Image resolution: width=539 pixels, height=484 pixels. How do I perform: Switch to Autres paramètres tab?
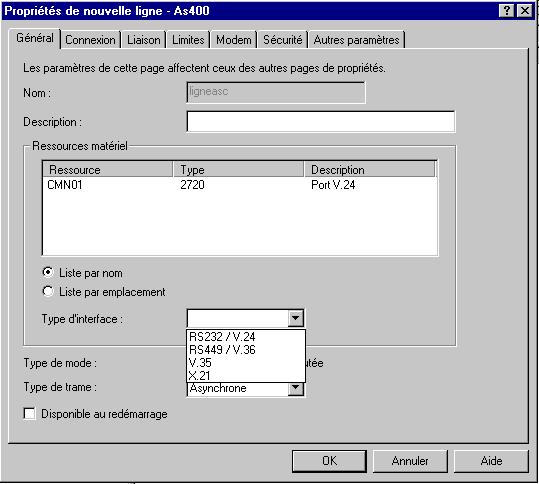356,40
